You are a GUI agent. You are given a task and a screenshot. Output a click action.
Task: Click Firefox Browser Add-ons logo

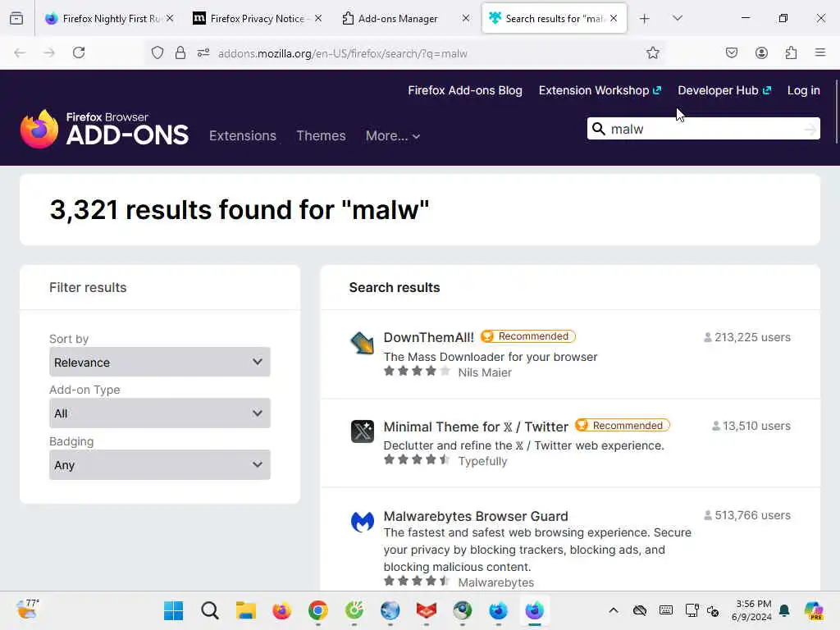click(x=104, y=129)
